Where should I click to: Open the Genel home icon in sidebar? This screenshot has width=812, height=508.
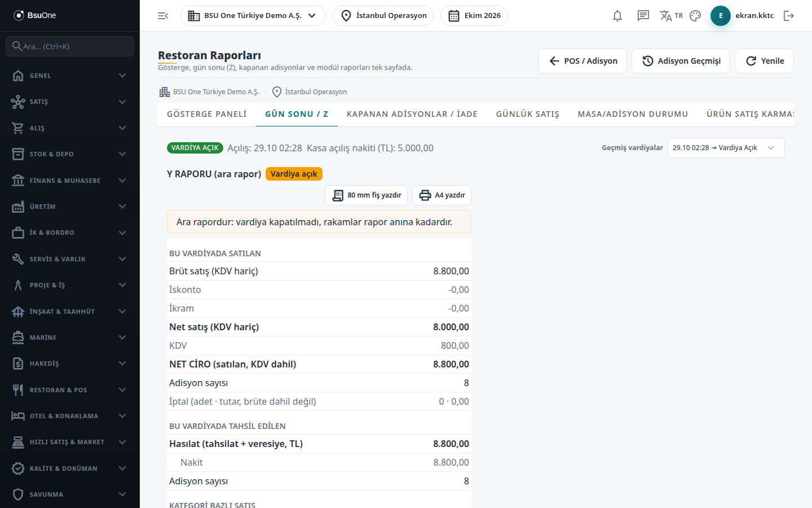(x=18, y=76)
